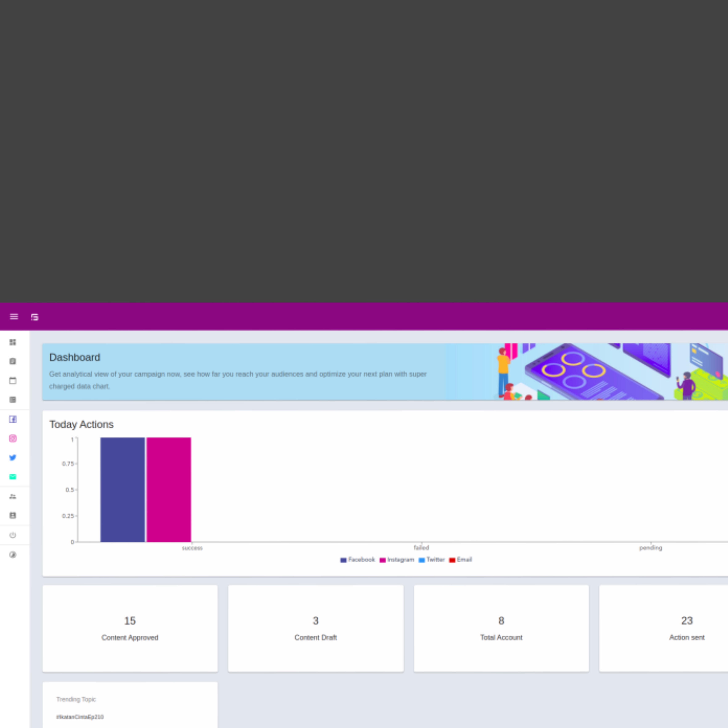The image size is (728, 728).
Task: Open the Dashboard grid icon in sidebar
Action: 13,342
